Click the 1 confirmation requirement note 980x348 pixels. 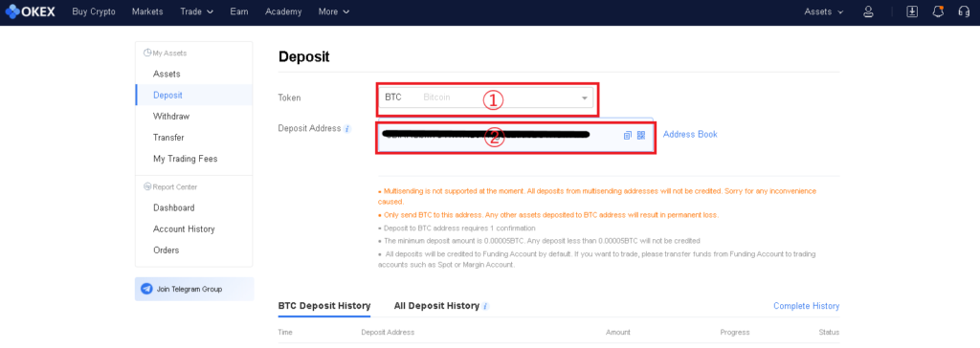[457, 228]
